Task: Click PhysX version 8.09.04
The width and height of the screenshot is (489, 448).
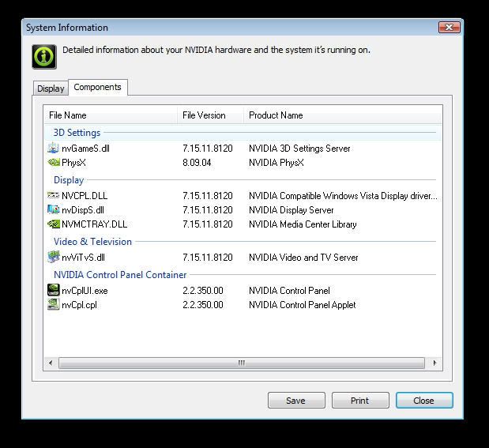Action: pos(197,163)
